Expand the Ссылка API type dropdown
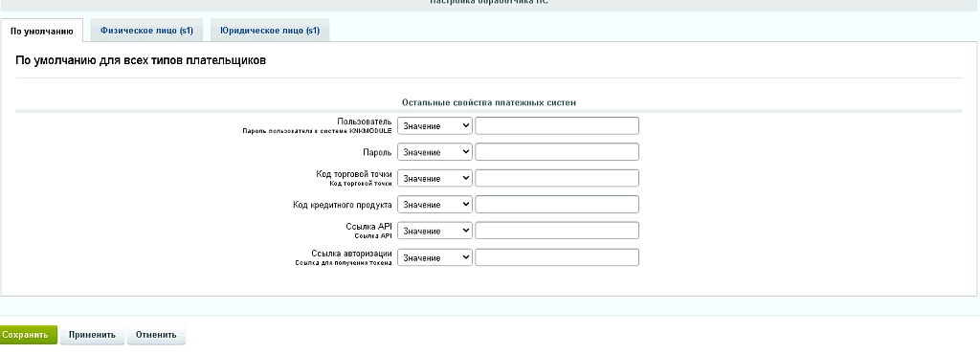The image size is (980, 354). pos(435,231)
